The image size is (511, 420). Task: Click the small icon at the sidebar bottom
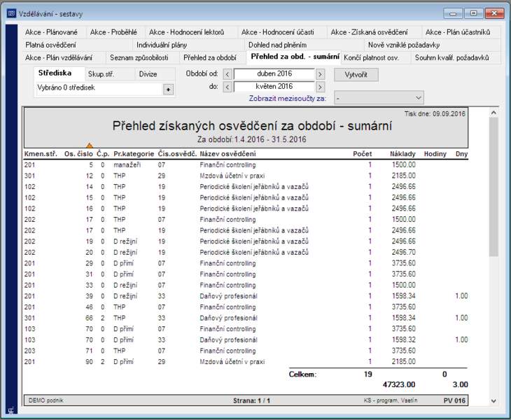(x=11, y=410)
